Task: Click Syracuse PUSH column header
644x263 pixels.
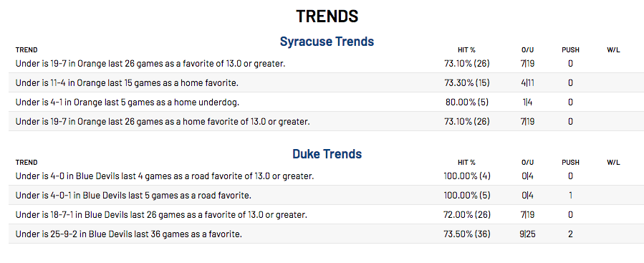Action: pos(570,50)
